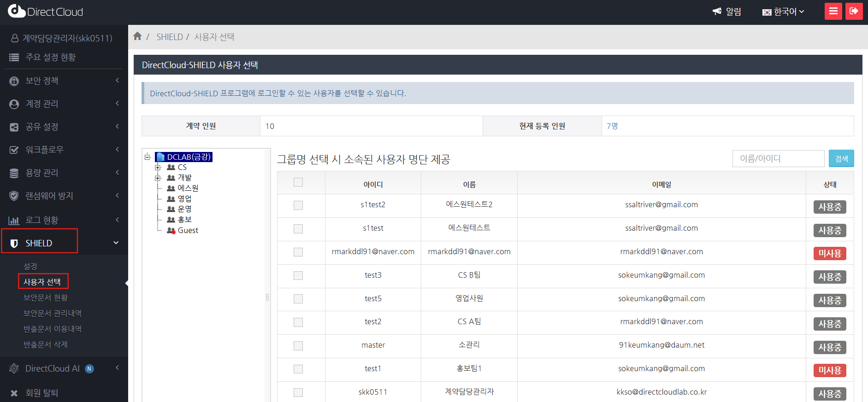Click the database icon for 용량 관리
Viewport: 868px width, 402px height.
(x=14, y=173)
